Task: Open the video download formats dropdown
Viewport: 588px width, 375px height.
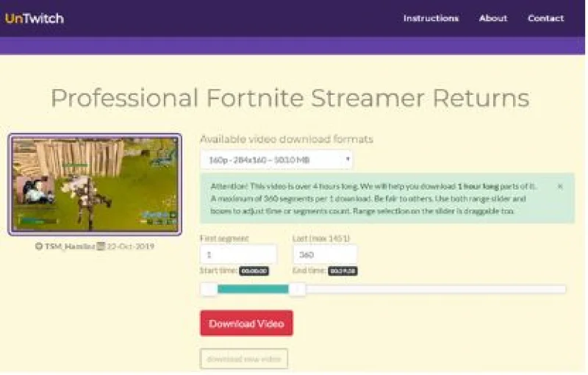Action: click(276, 160)
